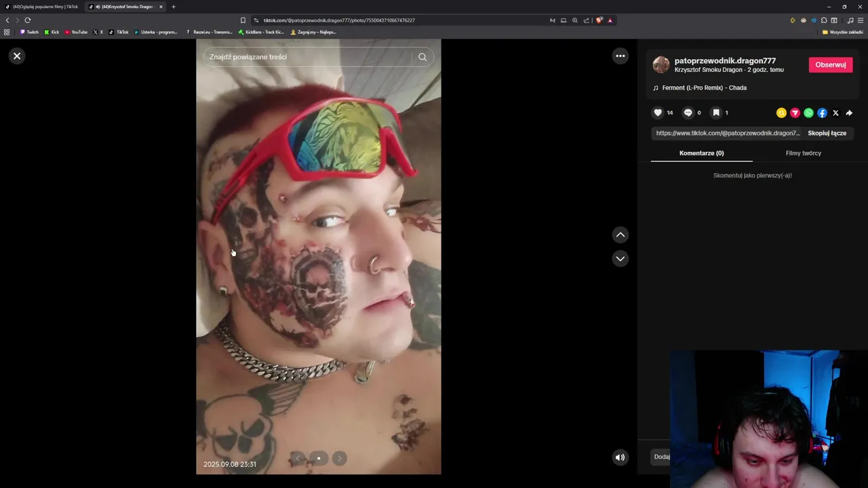Open the three-dot more options menu

pos(620,56)
